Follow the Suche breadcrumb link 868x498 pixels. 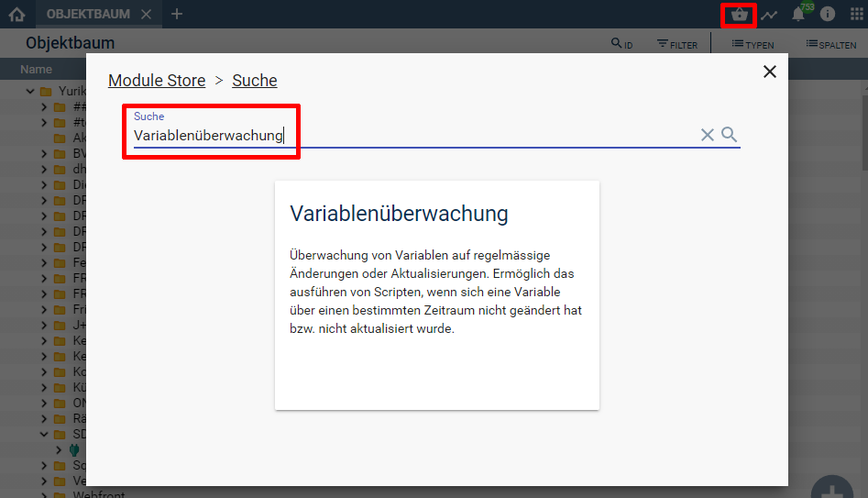pos(255,81)
